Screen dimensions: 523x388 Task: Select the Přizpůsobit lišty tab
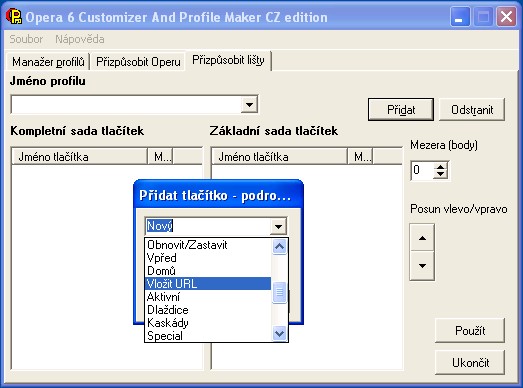coord(228,60)
